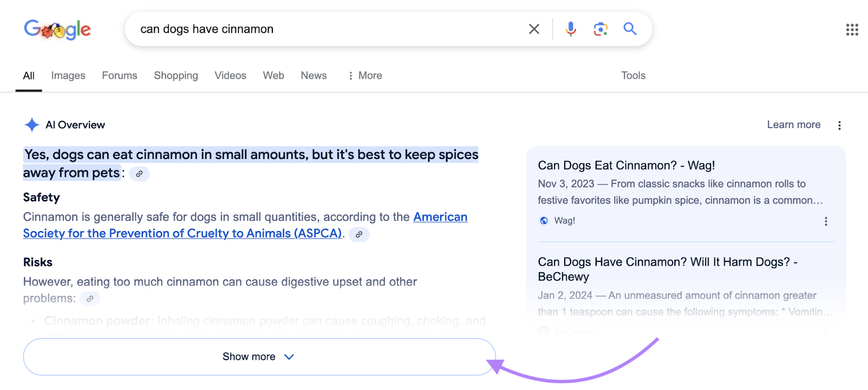Click the source link icon after ASPCA
The width and height of the screenshot is (868, 390).
click(359, 234)
